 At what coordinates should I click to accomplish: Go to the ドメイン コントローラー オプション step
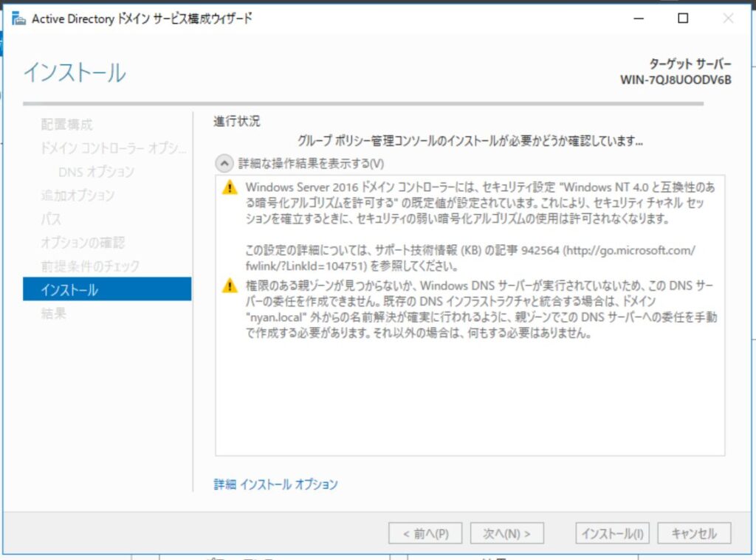(x=114, y=148)
